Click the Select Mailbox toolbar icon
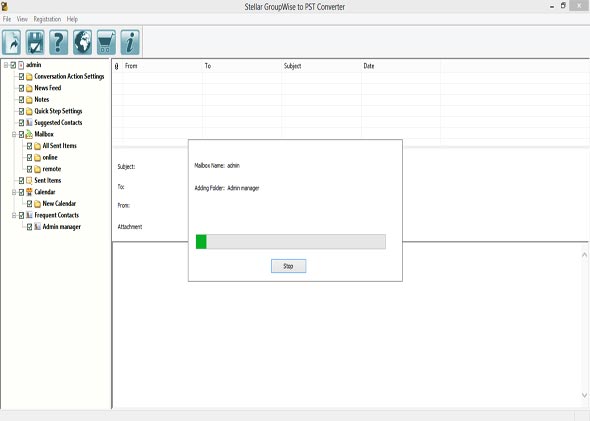 [12, 42]
